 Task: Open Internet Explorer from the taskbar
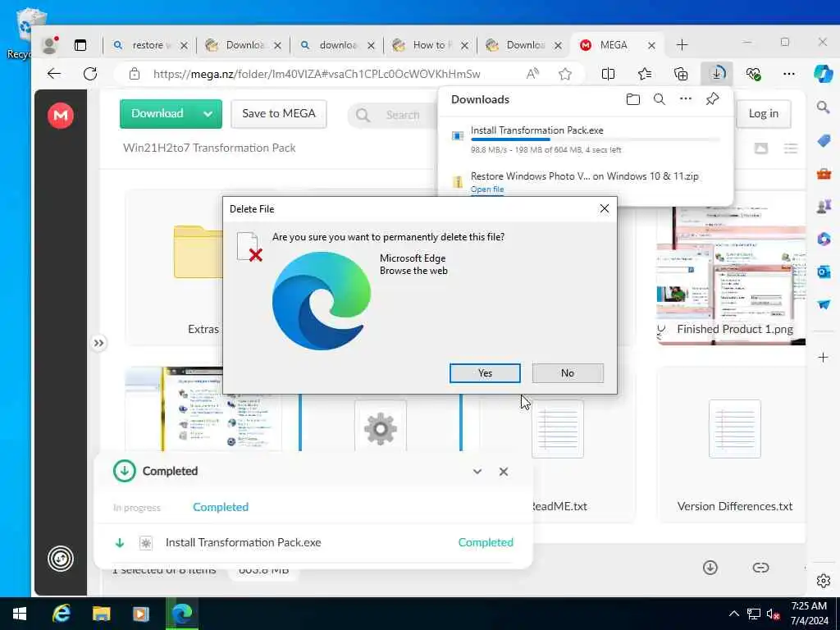61,614
